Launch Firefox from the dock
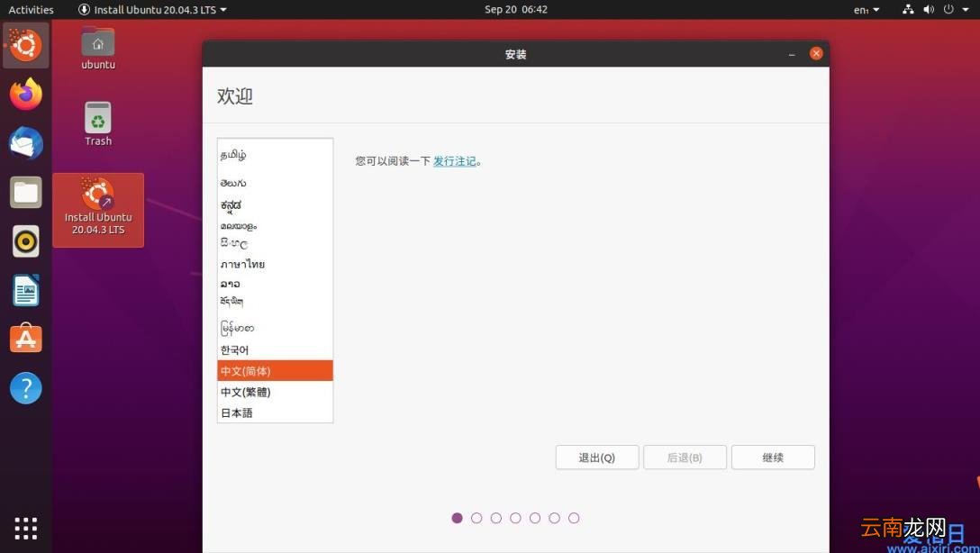The height and width of the screenshot is (553, 980). click(x=25, y=95)
